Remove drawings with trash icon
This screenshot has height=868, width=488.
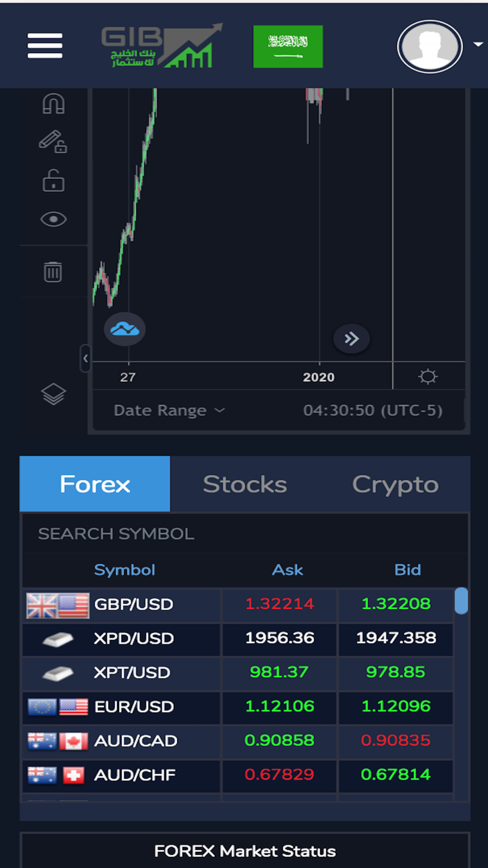coord(53,272)
